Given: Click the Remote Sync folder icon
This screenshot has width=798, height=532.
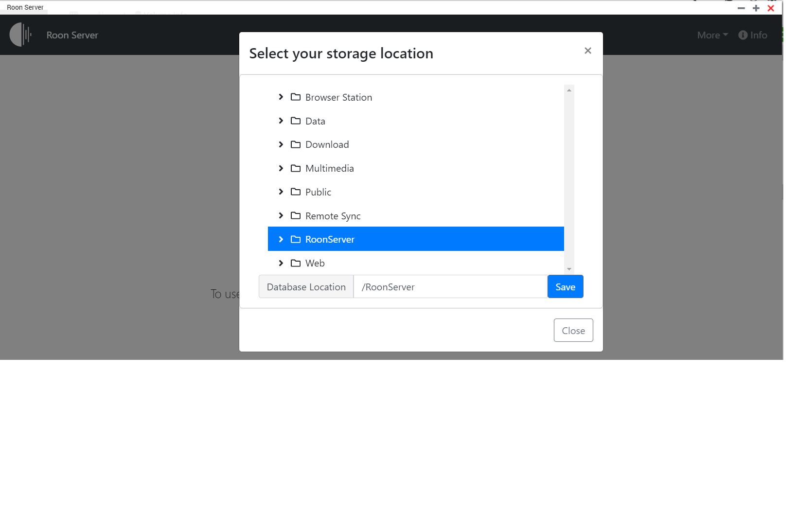Looking at the screenshot, I should [295, 215].
